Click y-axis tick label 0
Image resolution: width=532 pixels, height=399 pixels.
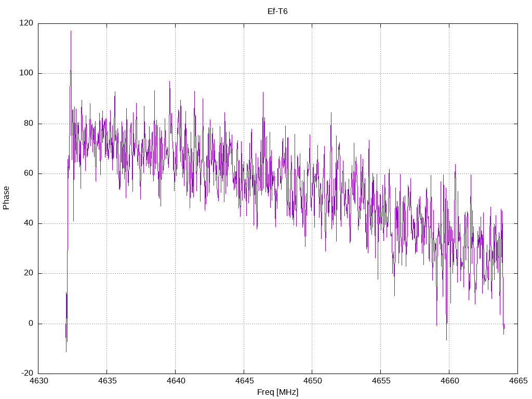tap(31, 323)
